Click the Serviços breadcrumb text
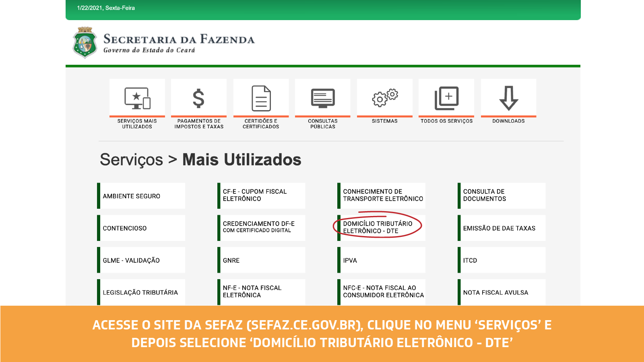 click(132, 160)
